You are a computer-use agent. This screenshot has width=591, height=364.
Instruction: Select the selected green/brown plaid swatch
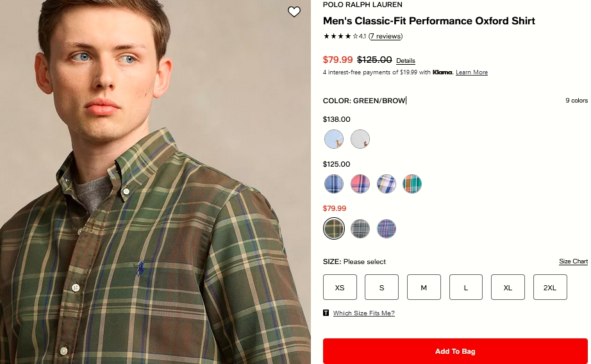coord(334,229)
